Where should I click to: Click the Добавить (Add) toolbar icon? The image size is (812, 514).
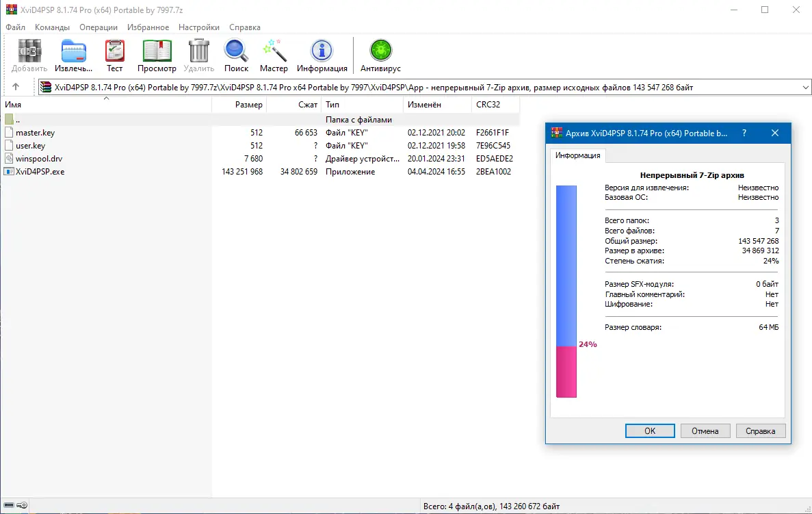click(x=29, y=51)
